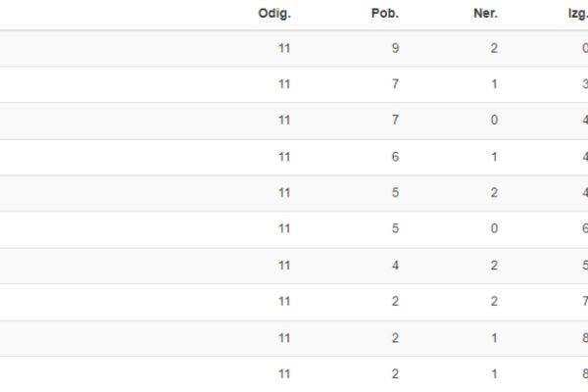The height and width of the screenshot is (392, 588).
Task: Click the Ner. column header
Action: [x=486, y=14]
